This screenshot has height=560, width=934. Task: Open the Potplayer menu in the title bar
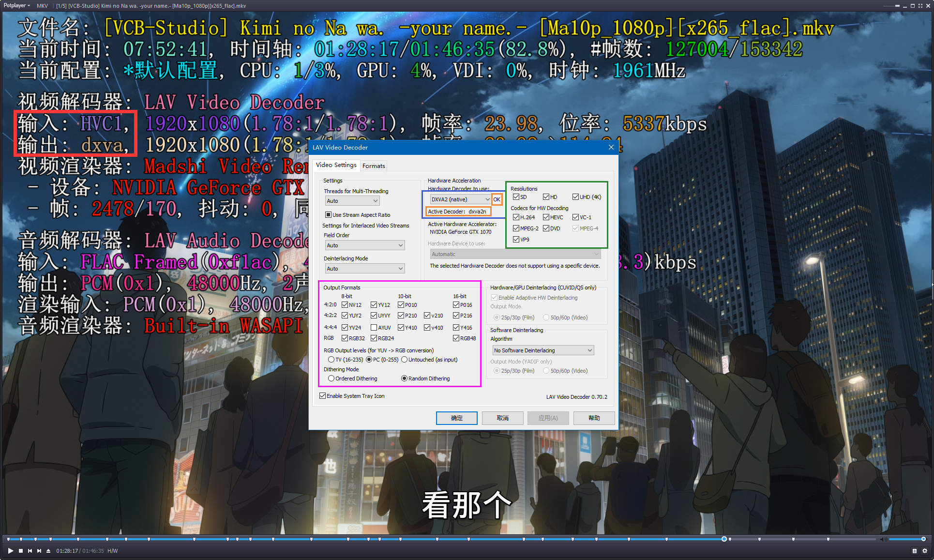click(15, 5)
